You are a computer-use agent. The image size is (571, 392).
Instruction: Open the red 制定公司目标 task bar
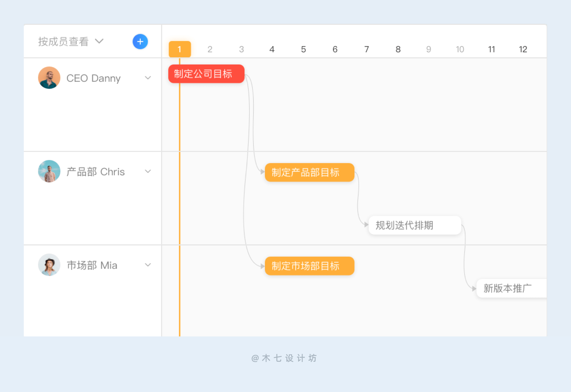(x=206, y=74)
